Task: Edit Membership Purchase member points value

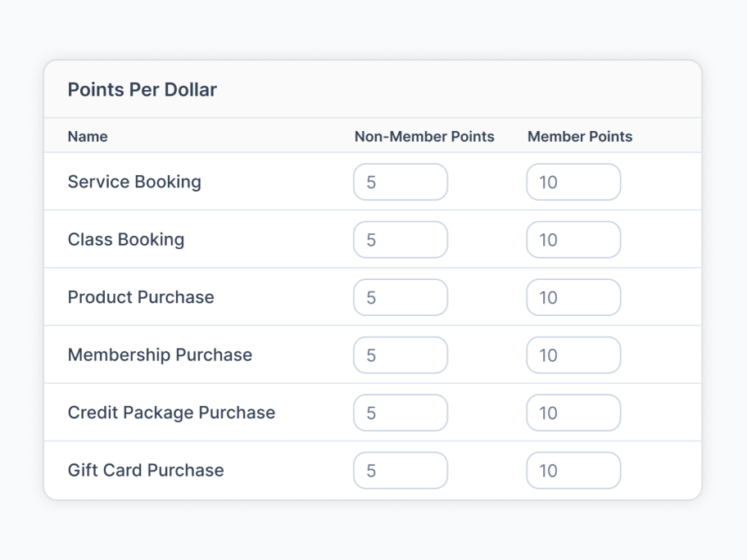Action: coord(573,355)
